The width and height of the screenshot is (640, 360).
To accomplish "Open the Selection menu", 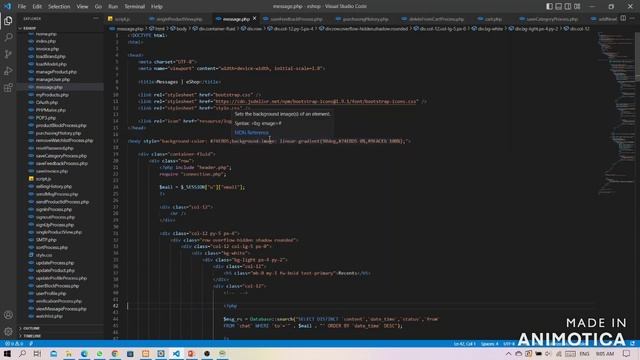I will pos(59,7).
